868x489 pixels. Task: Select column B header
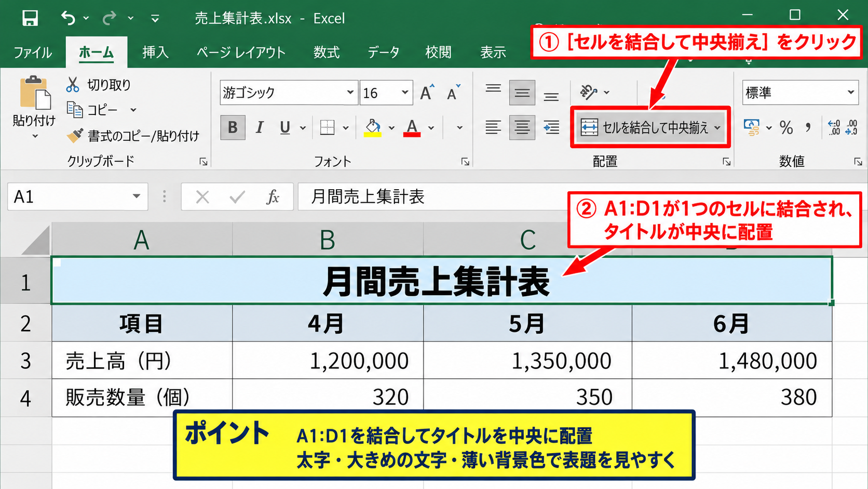[328, 240]
